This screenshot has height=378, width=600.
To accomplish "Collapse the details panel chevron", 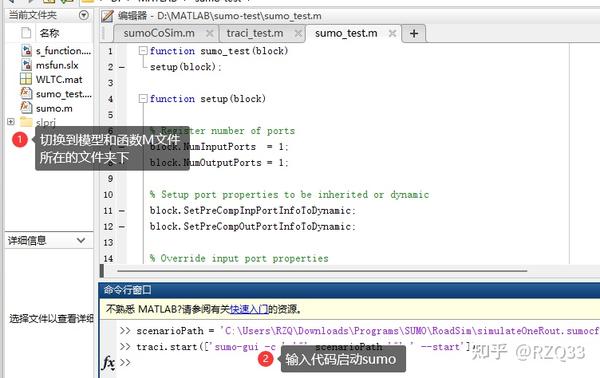I will (x=81, y=241).
